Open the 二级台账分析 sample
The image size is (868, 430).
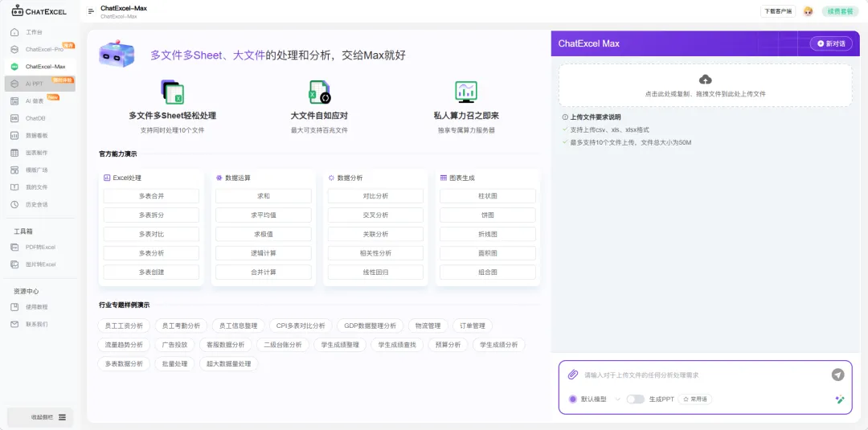click(x=282, y=345)
